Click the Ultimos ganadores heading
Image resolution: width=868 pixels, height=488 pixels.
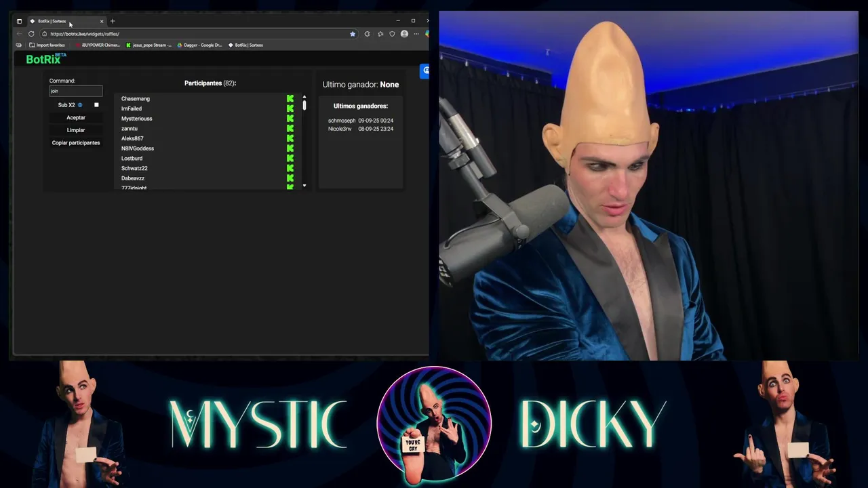[x=361, y=106]
